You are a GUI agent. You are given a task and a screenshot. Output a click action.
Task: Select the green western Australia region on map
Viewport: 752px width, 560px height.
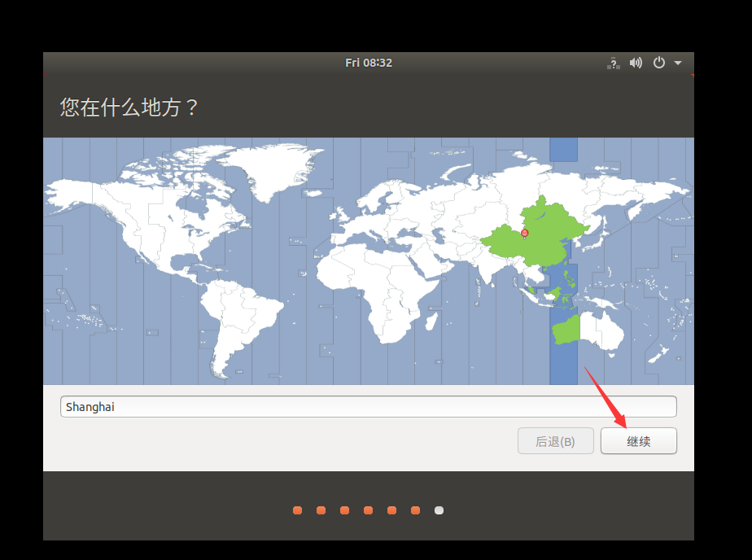point(566,330)
